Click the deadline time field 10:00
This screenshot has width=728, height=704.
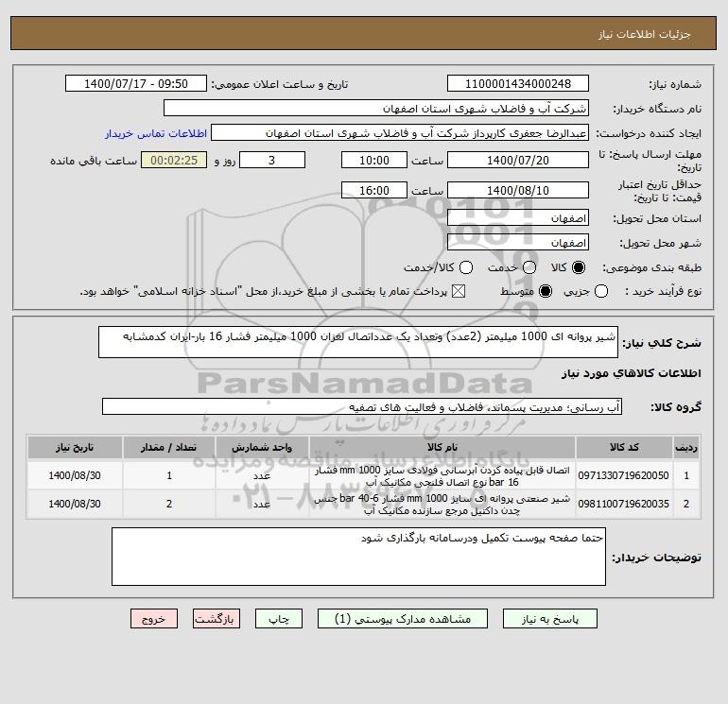374,160
